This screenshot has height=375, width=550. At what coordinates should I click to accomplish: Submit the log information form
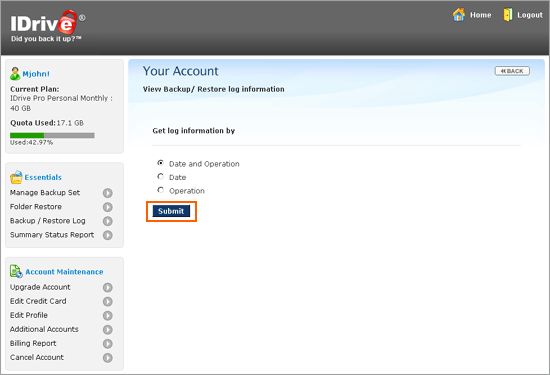[x=171, y=211]
